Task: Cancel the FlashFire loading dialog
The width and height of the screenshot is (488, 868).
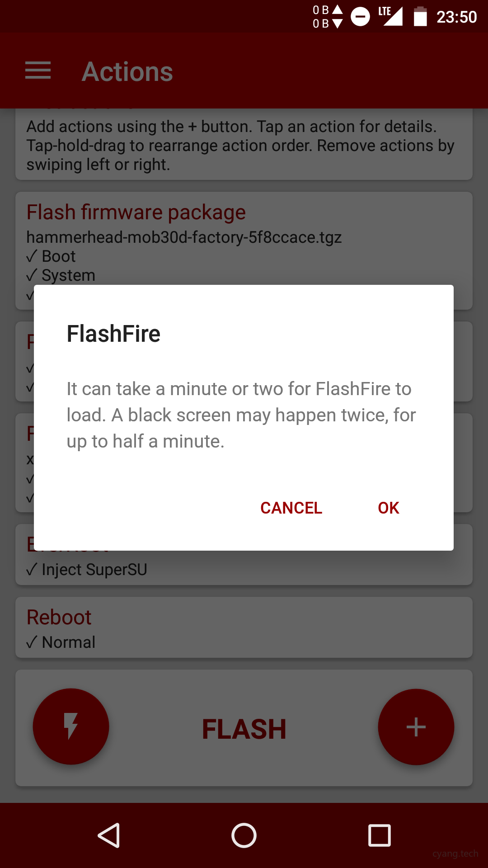Action: pyautogui.click(x=291, y=508)
